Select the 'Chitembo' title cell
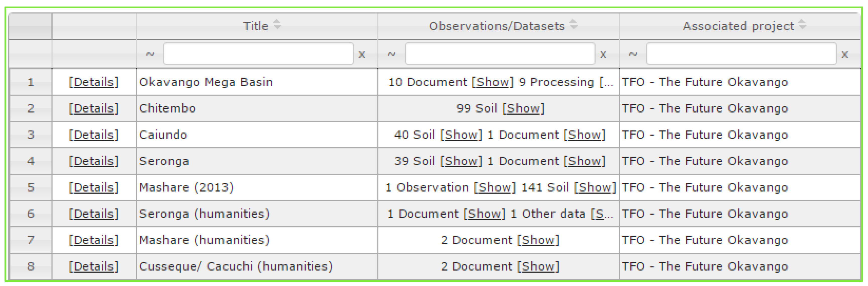The image size is (868, 286). [257, 108]
